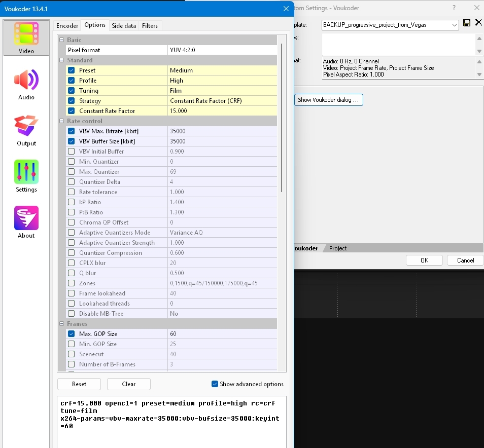484x448 pixels.
Task: Switch to the Side data tab
Action: (124, 25)
